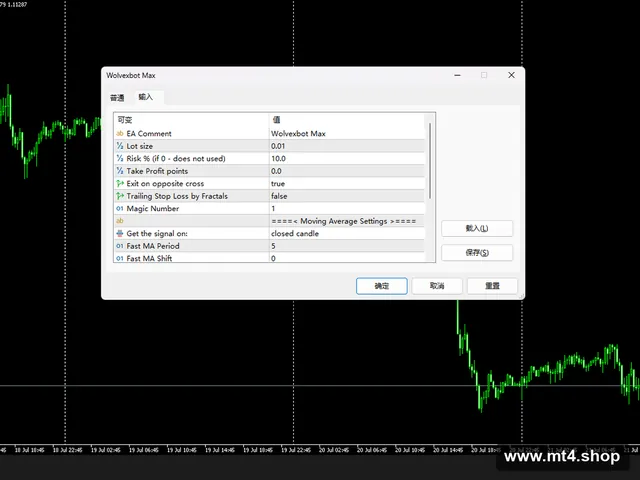This screenshot has width=640, height=480.
Task: Click the 载入(L) button
Action: coord(477,228)
